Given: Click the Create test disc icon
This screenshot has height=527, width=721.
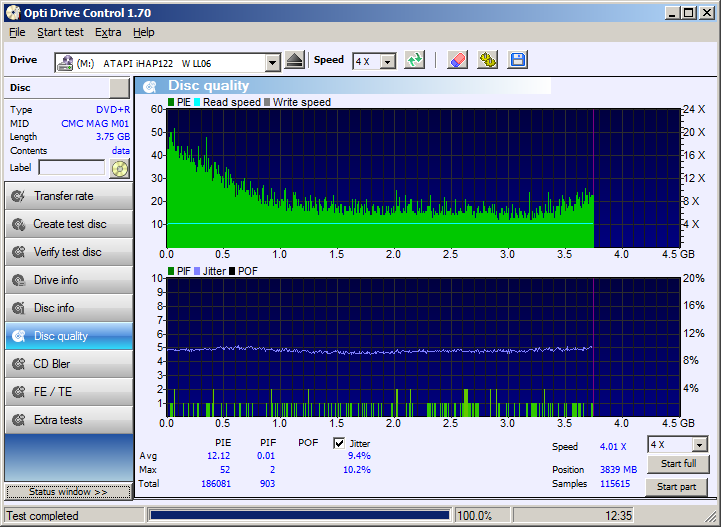Looking at the screenshot, I should pyautogui.click(x=18, y=224).
